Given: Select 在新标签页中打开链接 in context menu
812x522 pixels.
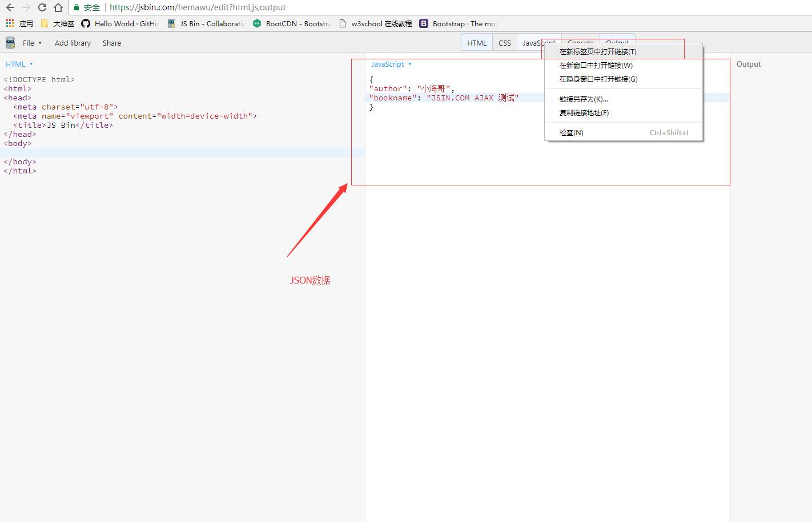Looking at the screenshot, I should [x=624, y=51].
